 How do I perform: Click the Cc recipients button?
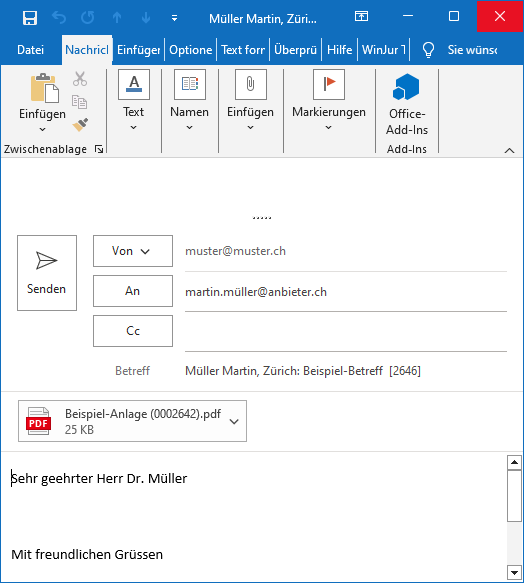(x=133, y=331)
